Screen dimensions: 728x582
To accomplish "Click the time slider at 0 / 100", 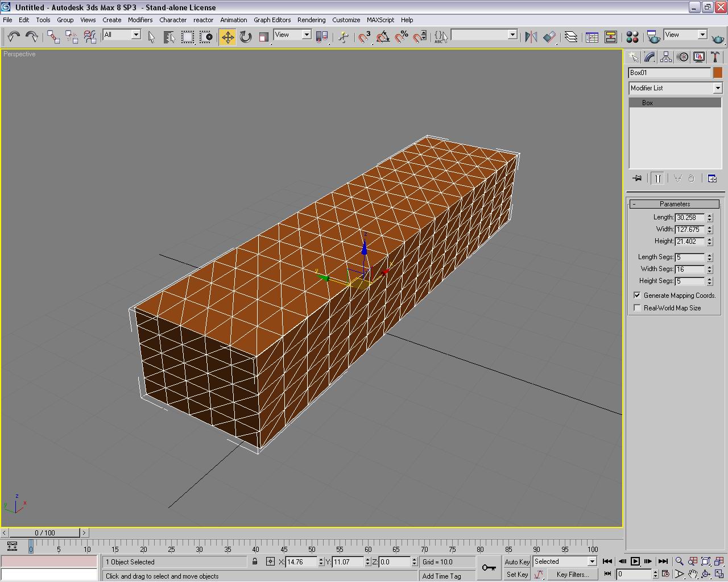I will [x=45, y=533].
